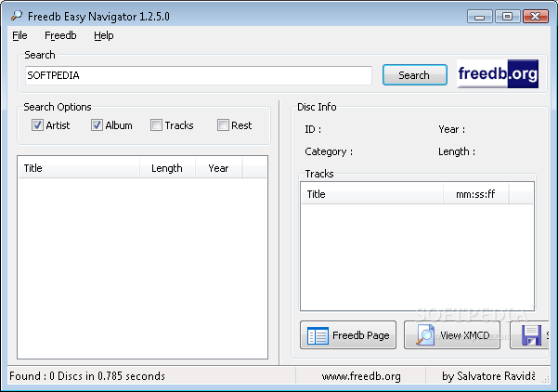Sort results by Title column header

click(79, 168)
